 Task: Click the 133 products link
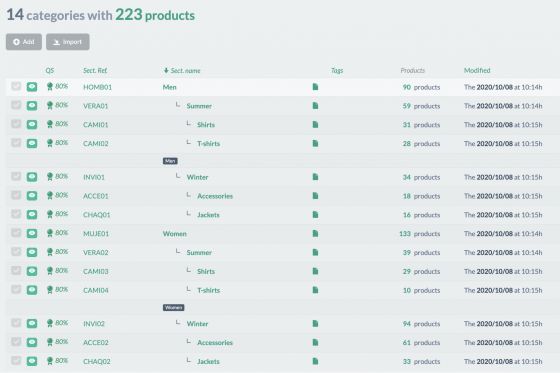click(x=420, y=234)
